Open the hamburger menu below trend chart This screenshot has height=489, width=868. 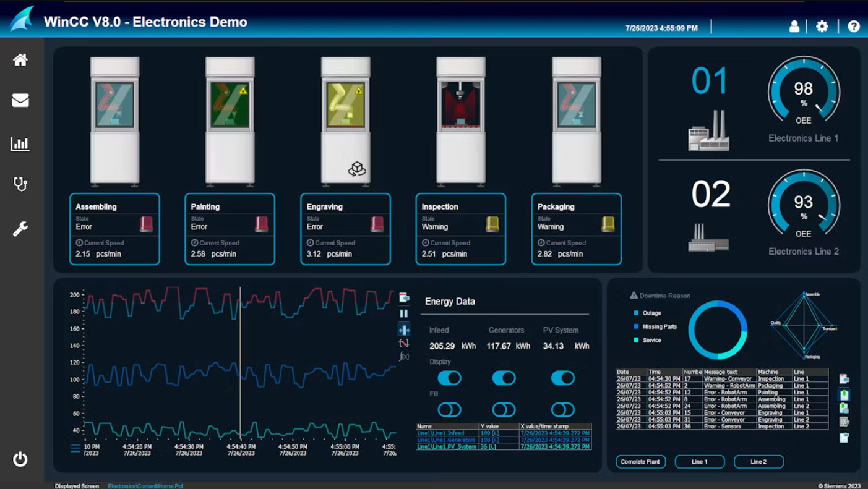coord(75,449)
